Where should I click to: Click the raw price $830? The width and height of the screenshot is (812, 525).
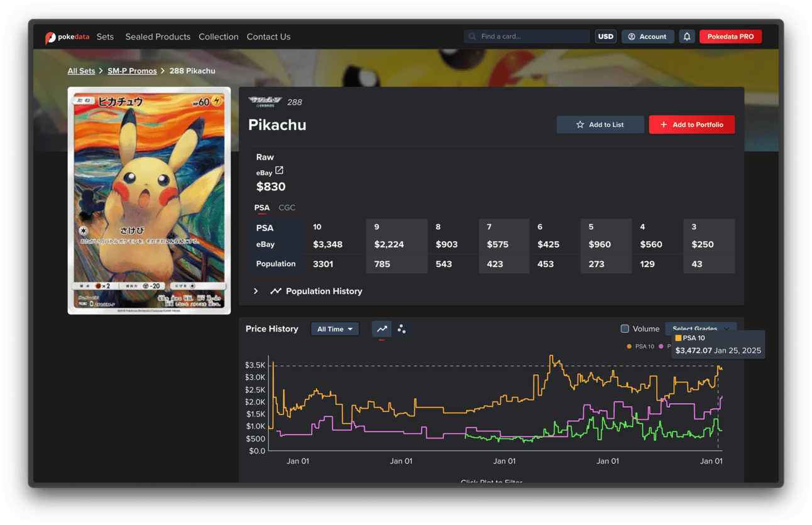271,187
